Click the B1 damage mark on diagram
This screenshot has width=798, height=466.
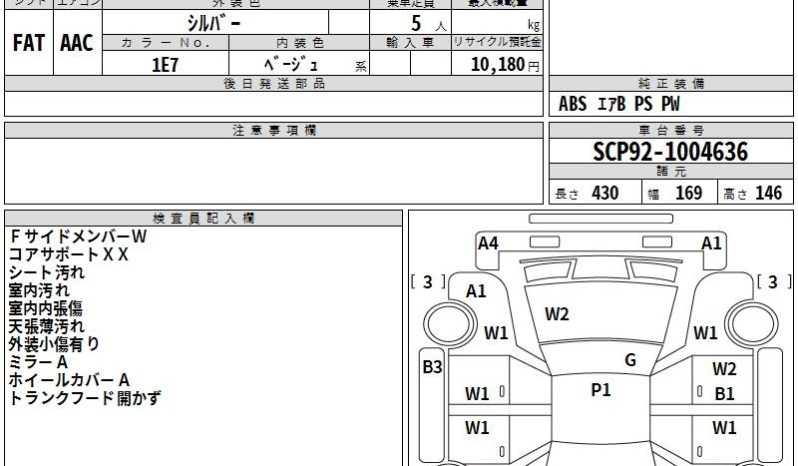point(724,393)
